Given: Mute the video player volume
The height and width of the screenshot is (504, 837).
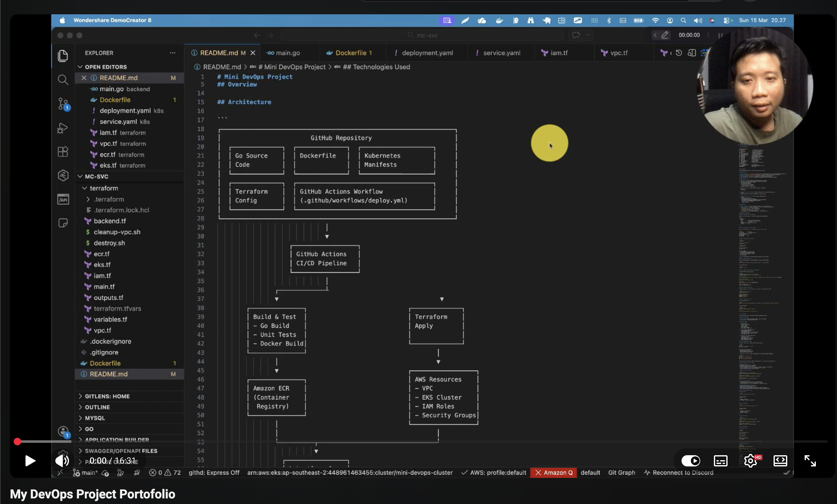Looking at the screenshot, I should pyautogui.click(x=62, y=460).
